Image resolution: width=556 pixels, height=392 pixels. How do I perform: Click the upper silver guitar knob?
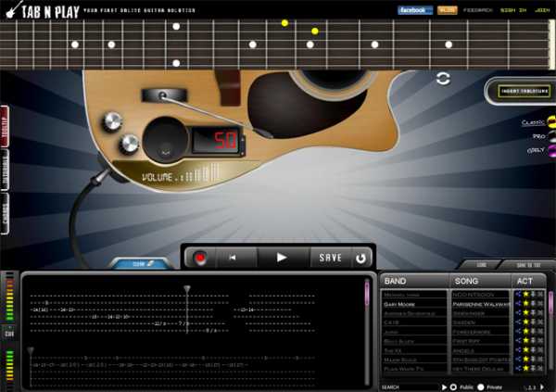113,121
